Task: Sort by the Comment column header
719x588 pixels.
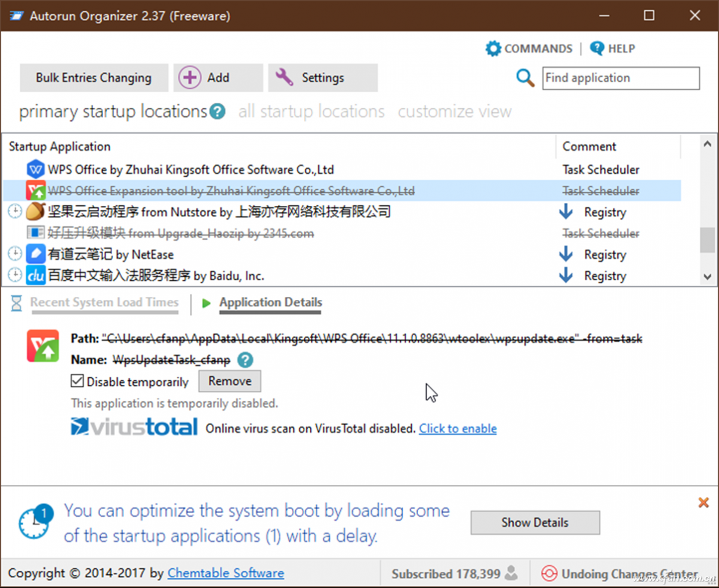Action: (619, 147)
